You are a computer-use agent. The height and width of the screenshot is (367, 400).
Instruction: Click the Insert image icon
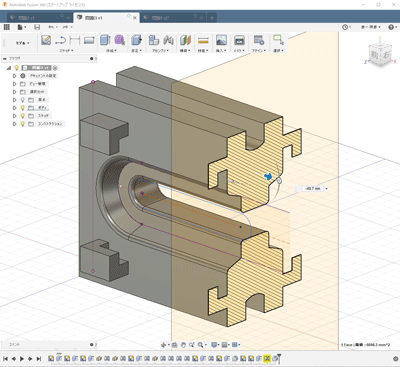click(221, 40)
